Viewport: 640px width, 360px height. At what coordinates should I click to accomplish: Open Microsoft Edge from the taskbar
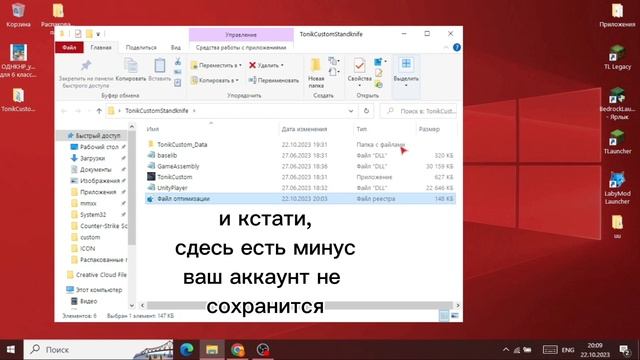tap(187, 350)
